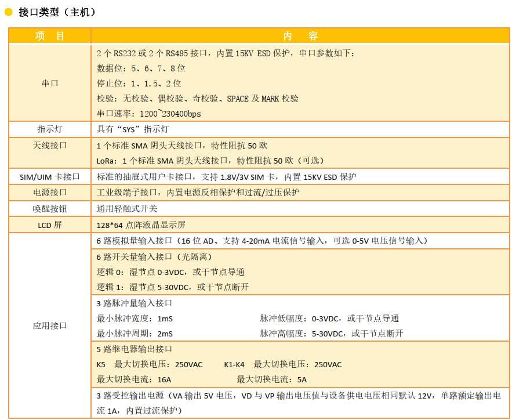
Task: Select K1-K4 最大切换电压 250VAC
Action: (283, 364)
